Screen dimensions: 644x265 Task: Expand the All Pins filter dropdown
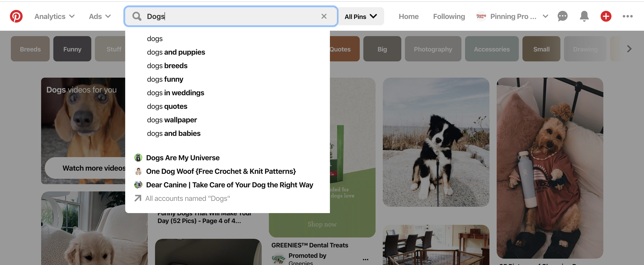(x=361, y=16)
